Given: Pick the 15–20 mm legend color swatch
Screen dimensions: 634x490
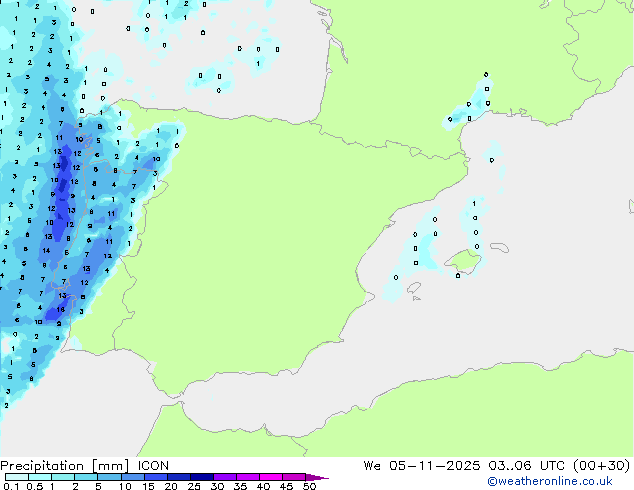Looking at the screenshot, I should 156,477.
